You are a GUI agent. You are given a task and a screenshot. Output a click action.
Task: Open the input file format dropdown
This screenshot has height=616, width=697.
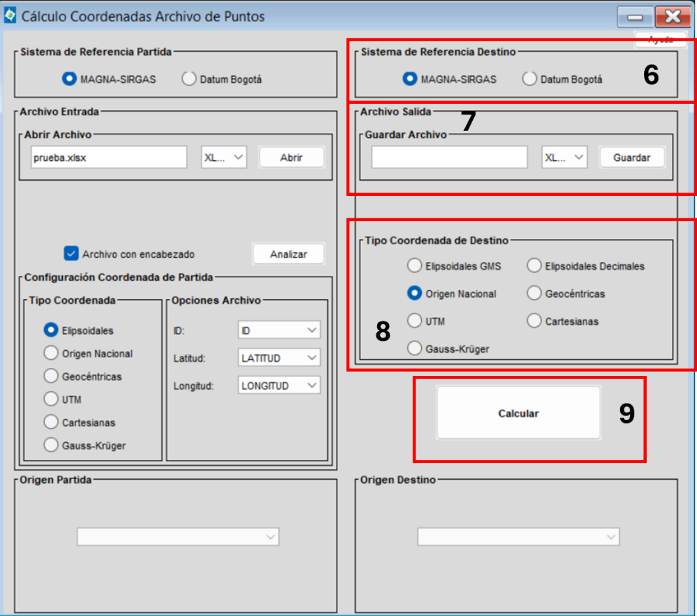[x=224, y=157]
